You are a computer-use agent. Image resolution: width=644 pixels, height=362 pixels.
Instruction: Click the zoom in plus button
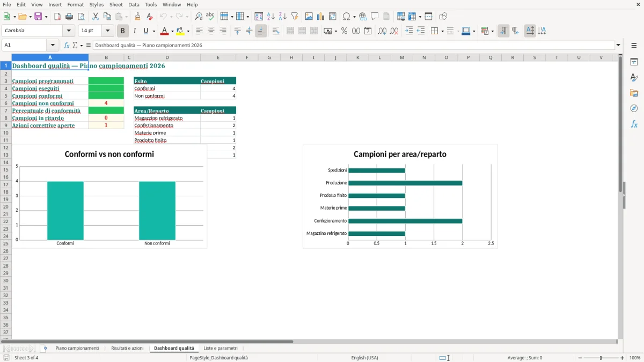(623, 358)
